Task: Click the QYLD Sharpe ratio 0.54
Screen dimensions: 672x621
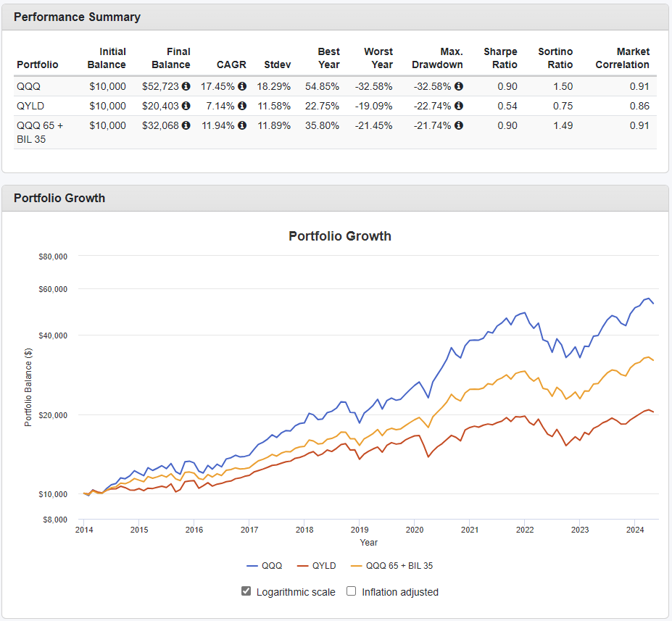Action: tap(507, 106)
